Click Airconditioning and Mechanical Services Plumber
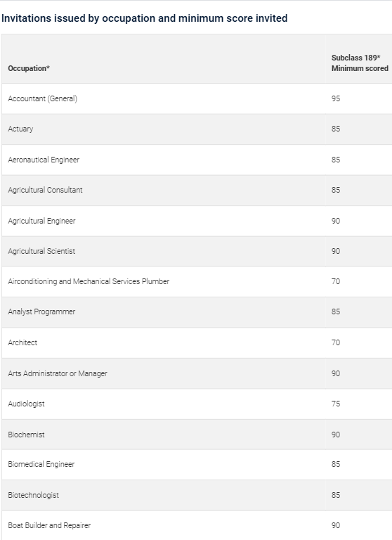Image resolution: width=392 pixels, height=540 pixels. point(89,281)
